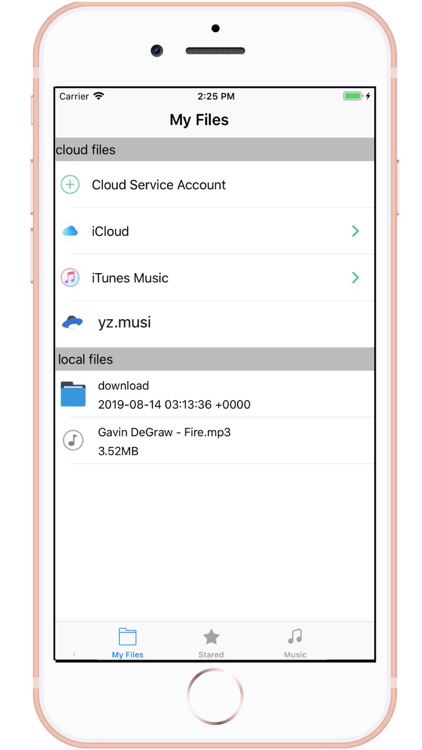Switch to the Stared tab
Image resolution: width=422 pixels, height=750 pixels.
(x=211, y=643)
